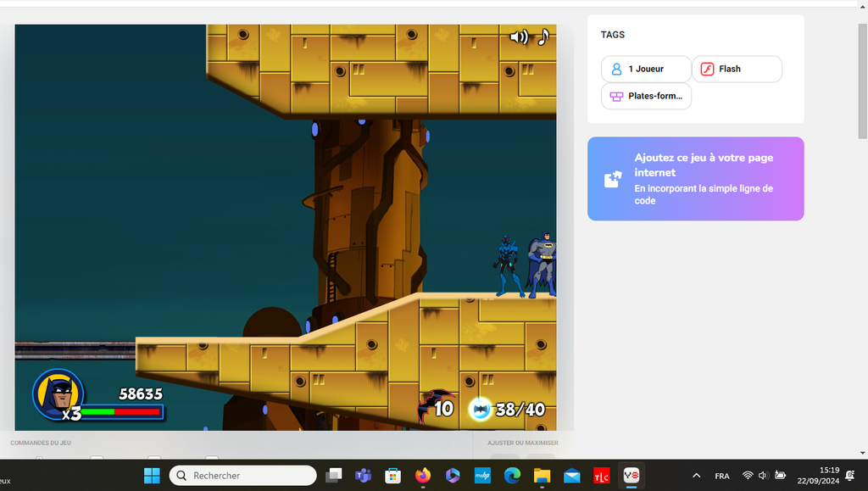Image resolution: width=868 pixels, height=491 pixels.
Task: Click the batarang ammo icon
Action: point(481,409)
